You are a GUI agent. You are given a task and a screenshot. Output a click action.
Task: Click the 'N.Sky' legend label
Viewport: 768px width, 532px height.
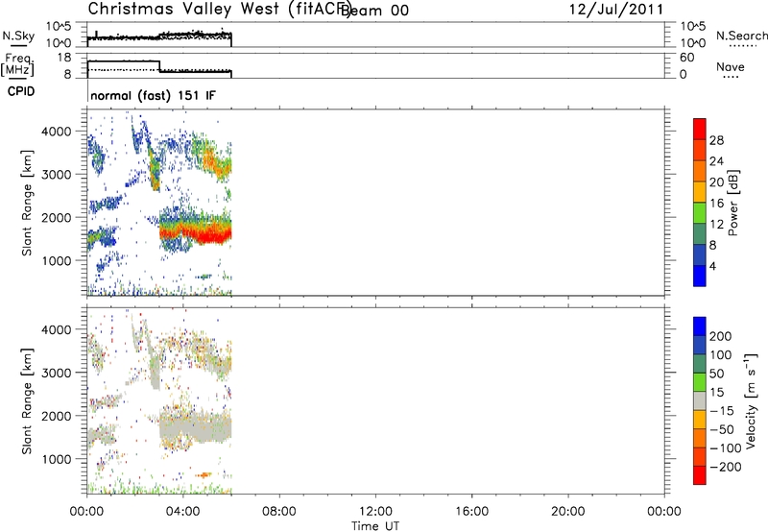18,36
